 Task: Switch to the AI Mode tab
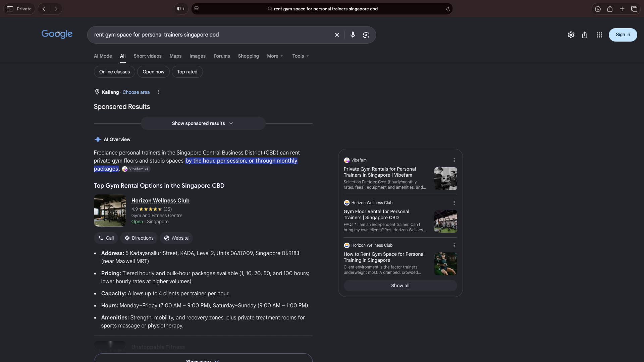pos(103,56)
